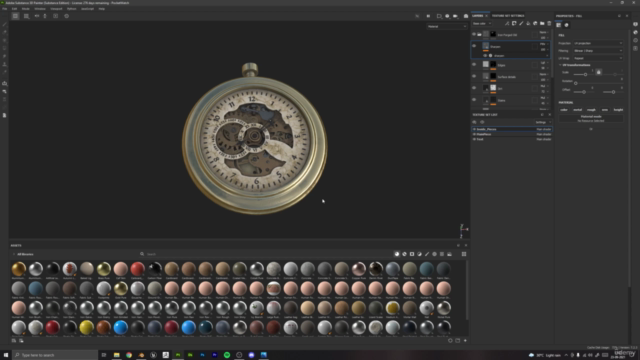Add a fill layer with the bucket icon
This screenshot has height=360, width=640.
(x=528, y=23)
